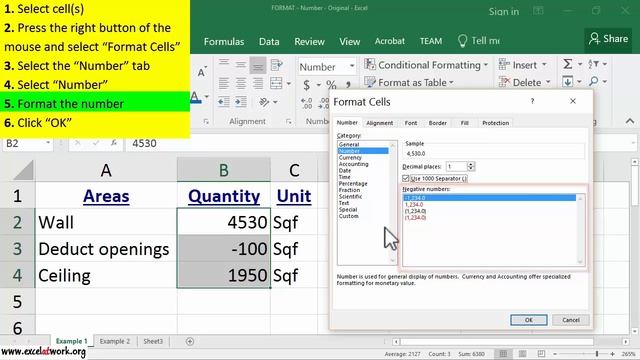Add a new sheet with plus icon
640x360 pixels.
tap(190, 342)
